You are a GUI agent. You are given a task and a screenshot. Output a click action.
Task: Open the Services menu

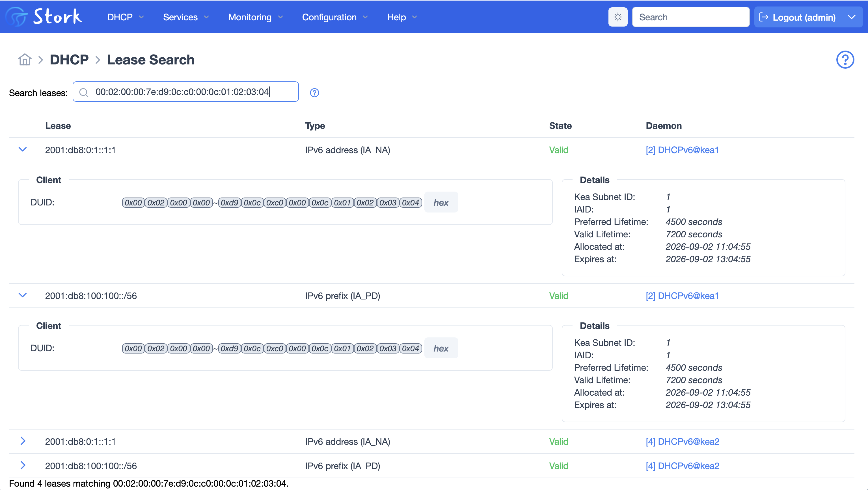point(186,17)
